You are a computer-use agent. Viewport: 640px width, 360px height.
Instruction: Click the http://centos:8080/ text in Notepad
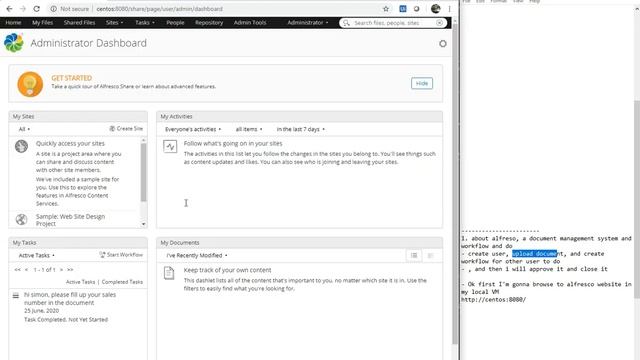[x=493, y=300]
